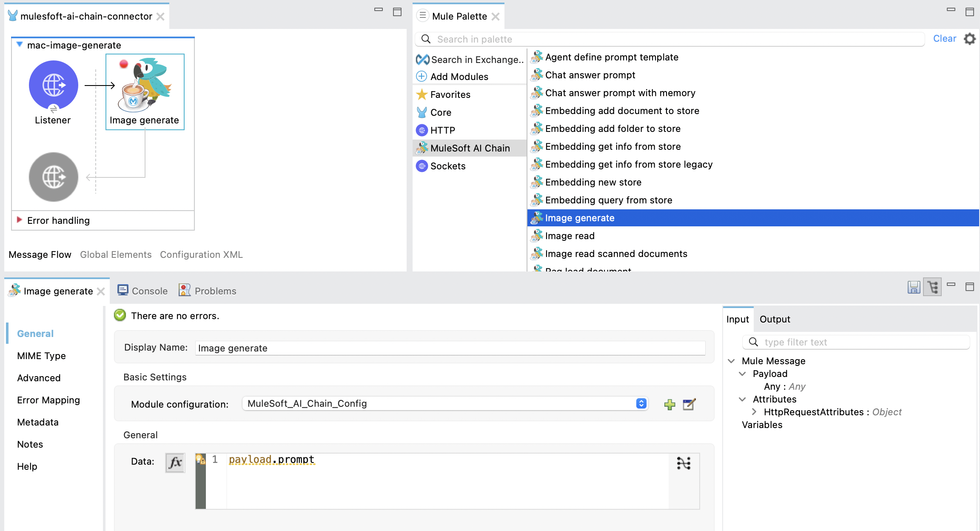The height and width of the screenshot is (531, 980).
Task: Click the Display Name input field
Action: tap(450, 348)
